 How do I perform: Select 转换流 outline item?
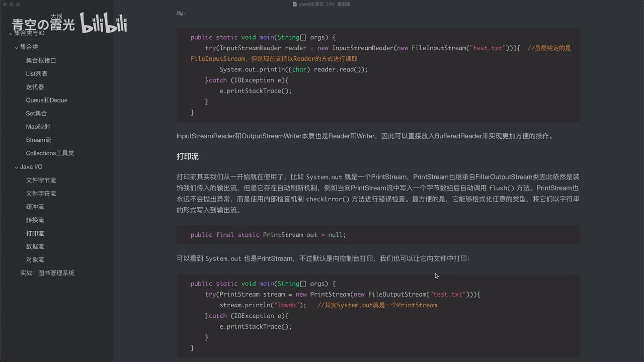pyautogui.click(x=35, y=220)
